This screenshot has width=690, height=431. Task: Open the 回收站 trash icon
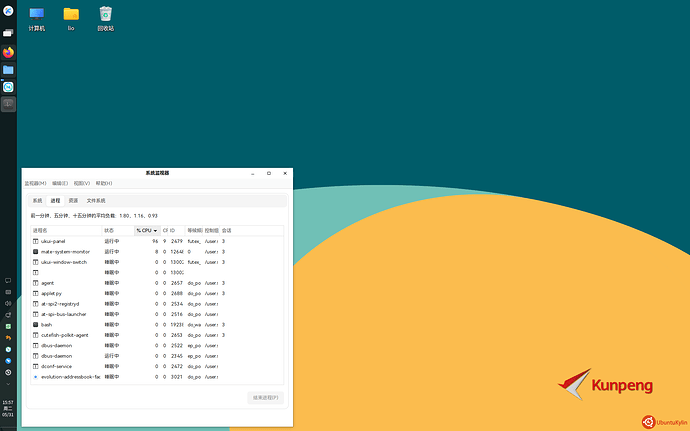coord(105,18)
